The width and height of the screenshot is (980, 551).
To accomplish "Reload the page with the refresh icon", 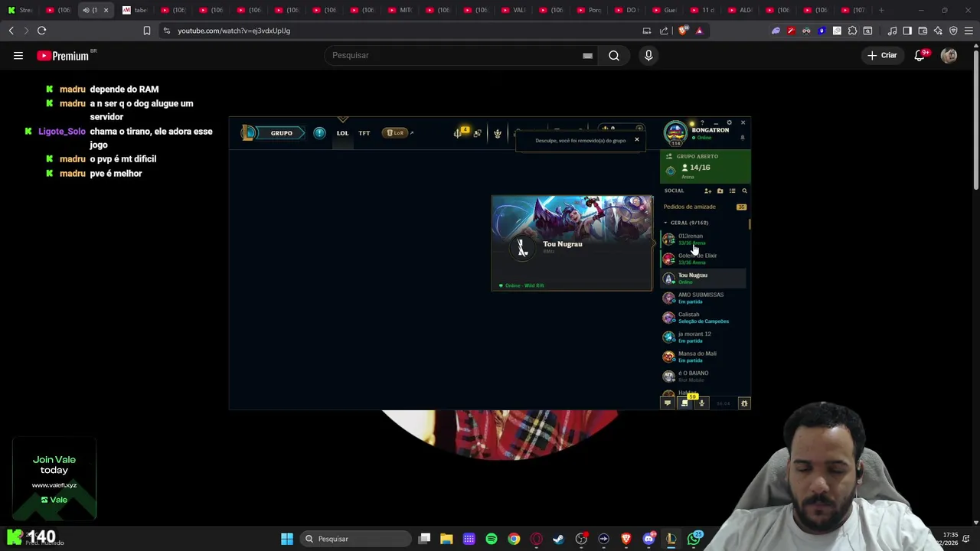I will pyautogui.click(x=41, y=31).
